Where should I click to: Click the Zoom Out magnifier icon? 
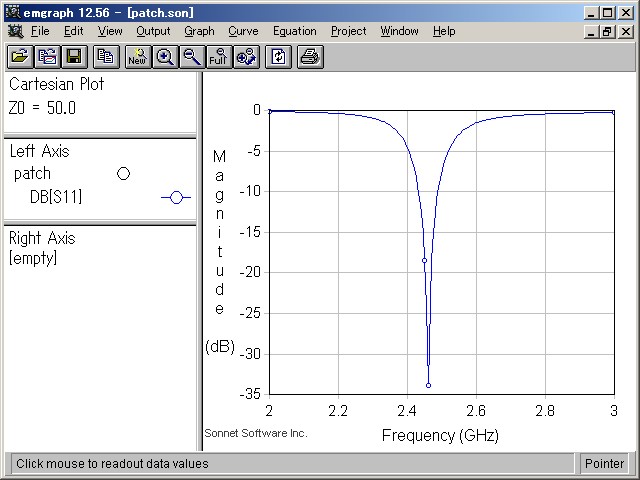tap(192, 57)
